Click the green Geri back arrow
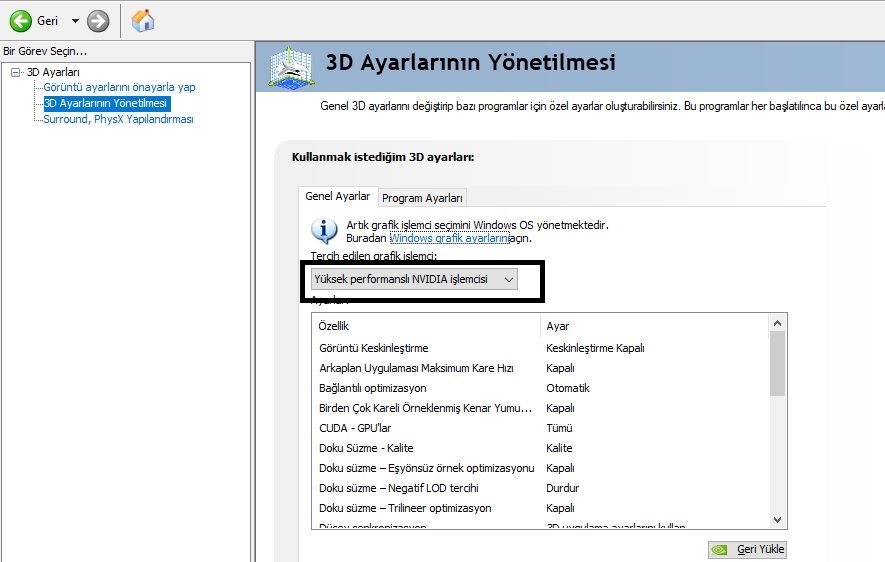The height and width of the screenshot is (562, 885). click(x=21, y=21)
